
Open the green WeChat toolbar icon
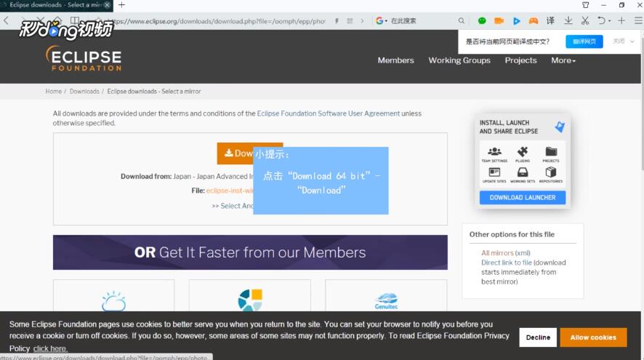pos(482,20)
